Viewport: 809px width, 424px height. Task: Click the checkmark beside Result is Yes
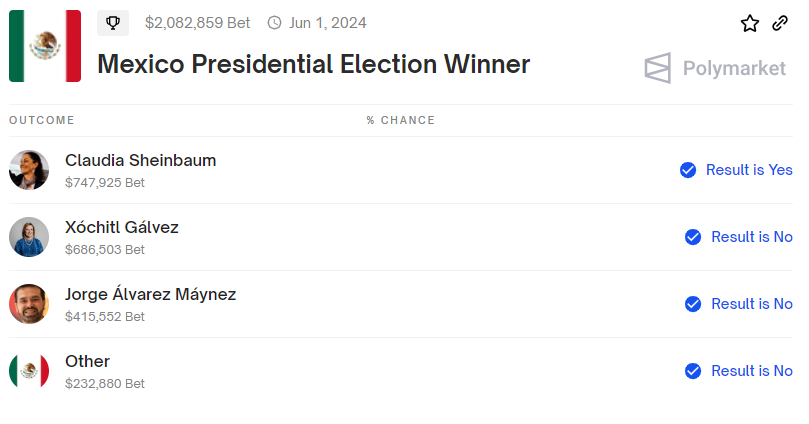click(688, 170)
